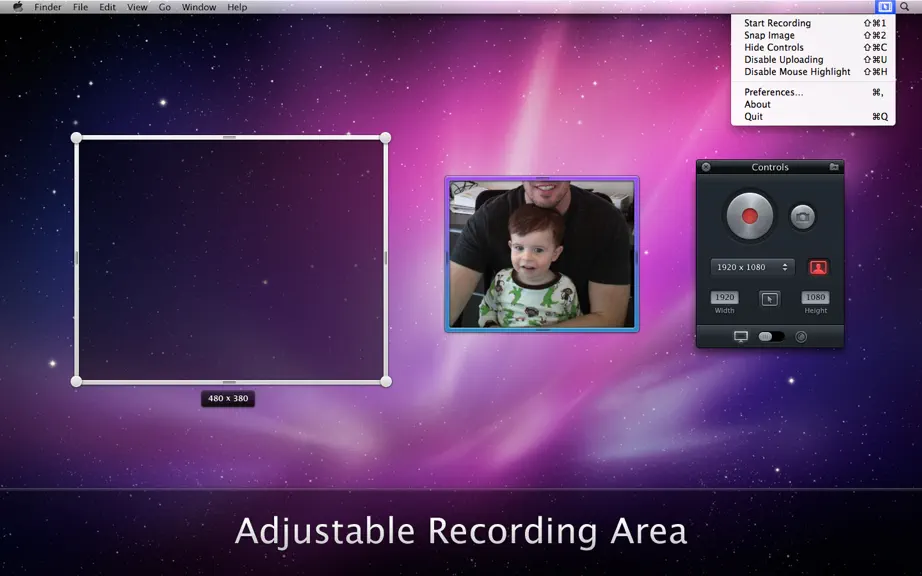Open the Help menu

click(237, 7)
